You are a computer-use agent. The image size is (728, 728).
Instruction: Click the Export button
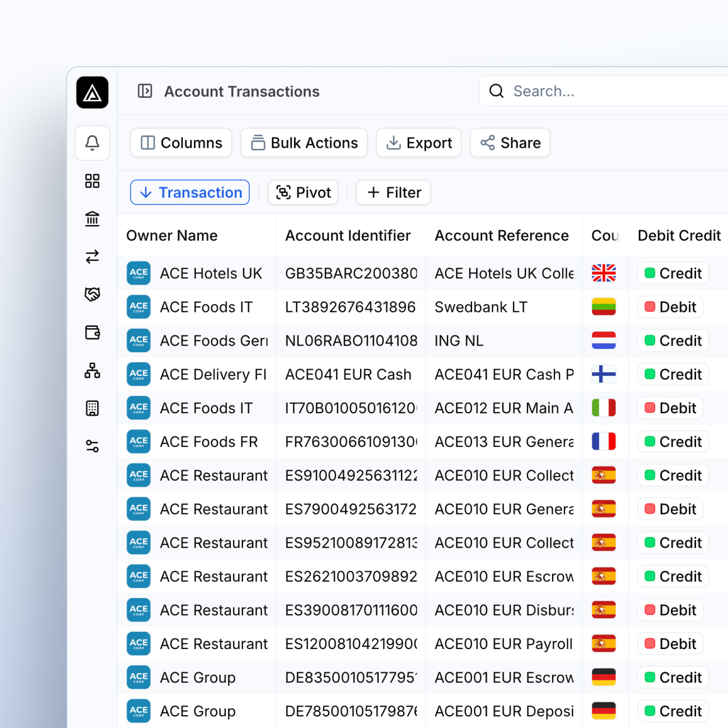point(419,143)
